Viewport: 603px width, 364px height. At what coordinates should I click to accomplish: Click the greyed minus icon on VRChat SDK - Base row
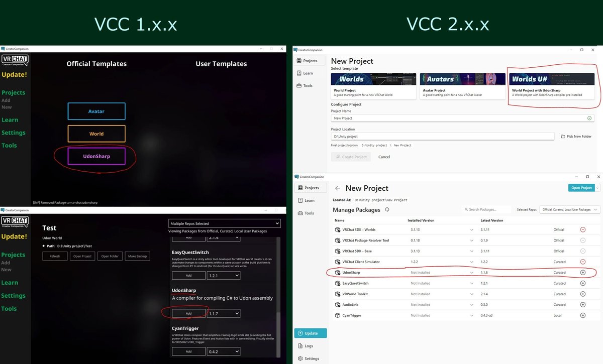point(583,251)
